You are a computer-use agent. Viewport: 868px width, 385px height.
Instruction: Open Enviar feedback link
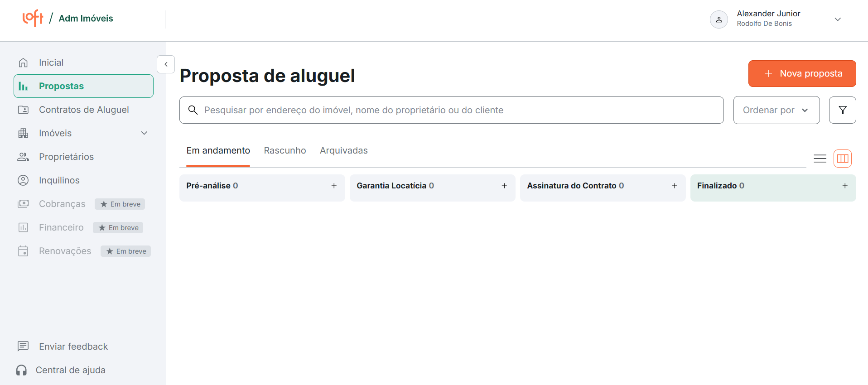coord(73,346)
